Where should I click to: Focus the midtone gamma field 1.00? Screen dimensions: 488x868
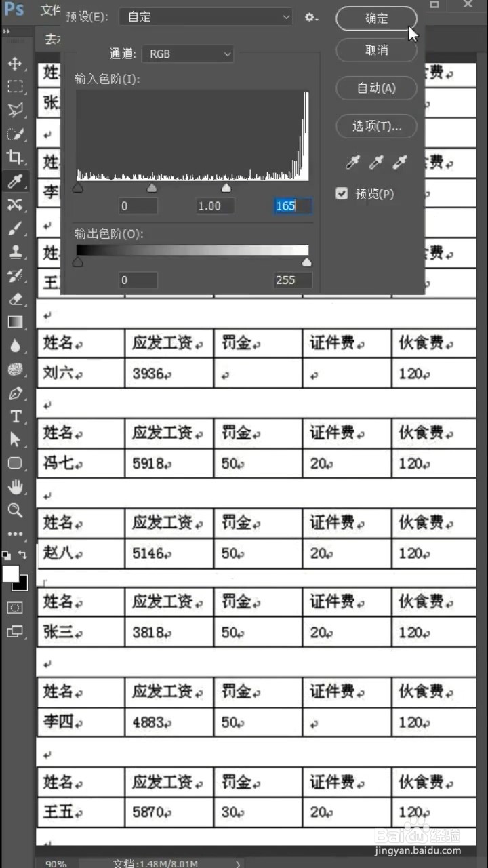(215, 205)
